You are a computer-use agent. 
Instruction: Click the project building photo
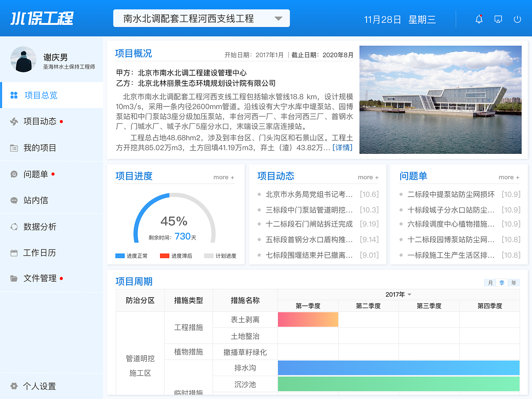click(441, 100)
